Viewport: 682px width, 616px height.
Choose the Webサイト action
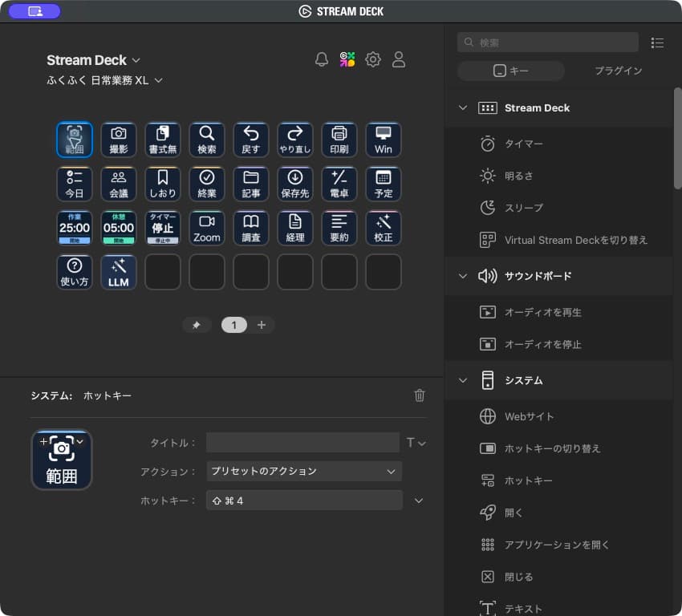[x=559, y=416]
